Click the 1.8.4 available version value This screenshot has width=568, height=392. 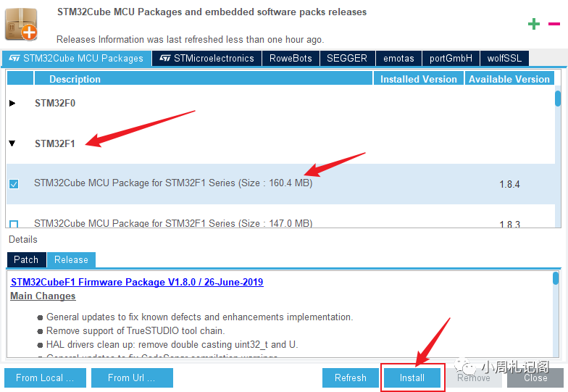(510, 184)
